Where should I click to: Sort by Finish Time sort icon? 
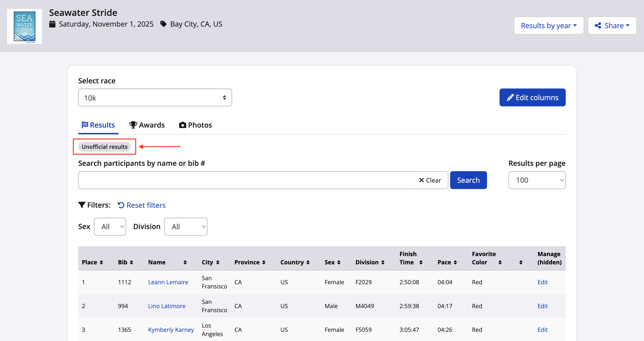pos(421,262)
